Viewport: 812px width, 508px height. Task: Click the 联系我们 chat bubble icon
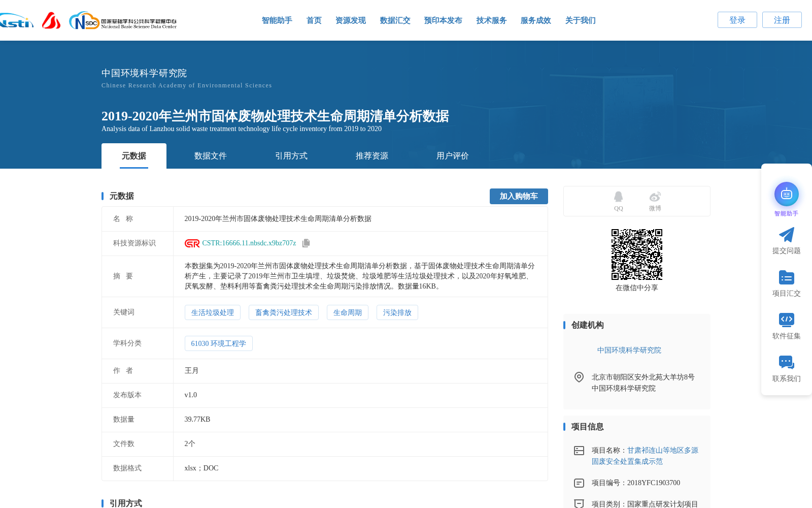787,362
